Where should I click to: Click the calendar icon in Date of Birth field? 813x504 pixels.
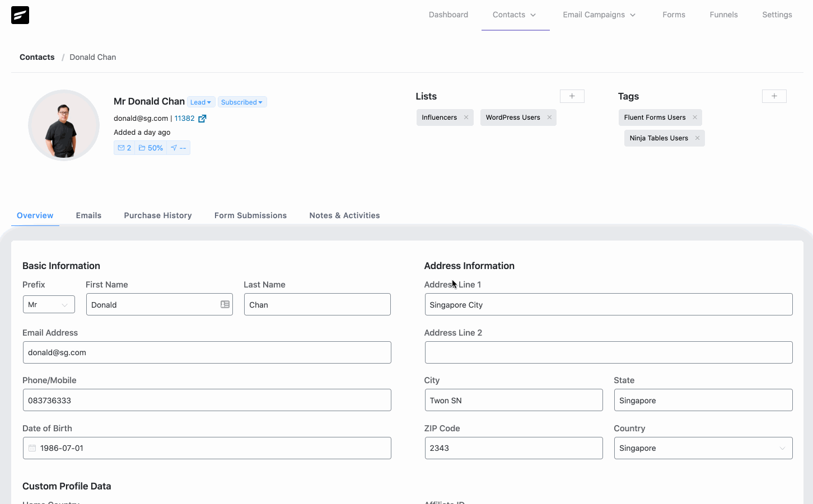[31, 448]
